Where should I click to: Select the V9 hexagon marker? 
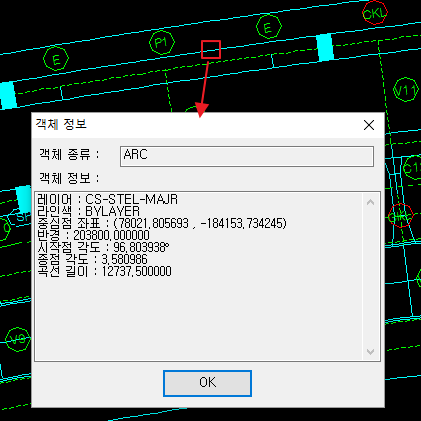pyautogui.click(x=17, y=339)
